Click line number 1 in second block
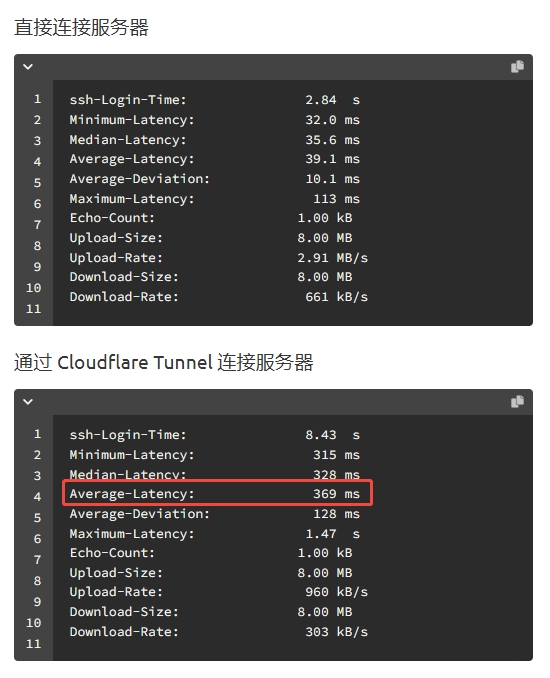550x678 pixels. pos(37,434)
